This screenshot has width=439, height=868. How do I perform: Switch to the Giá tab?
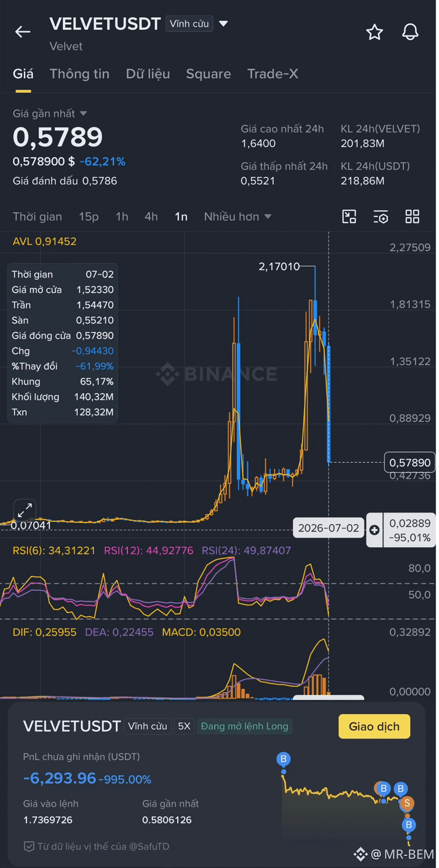point(23,74)
